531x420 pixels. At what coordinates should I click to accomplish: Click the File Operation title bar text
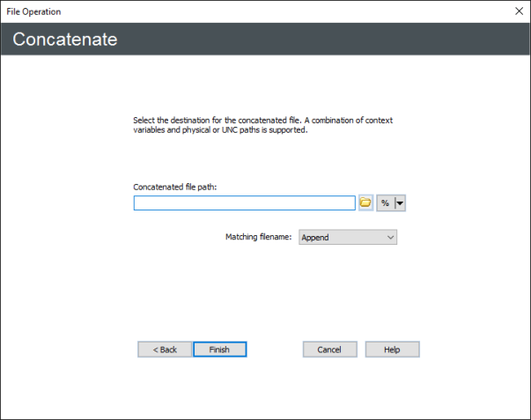[x=34, y=11]
